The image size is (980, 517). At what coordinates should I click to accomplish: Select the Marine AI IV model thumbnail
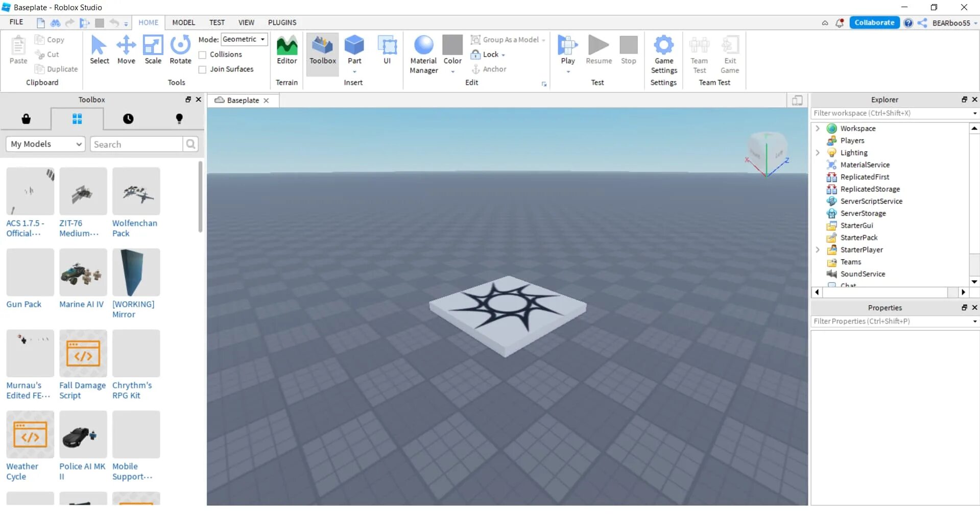click(83, 273)
